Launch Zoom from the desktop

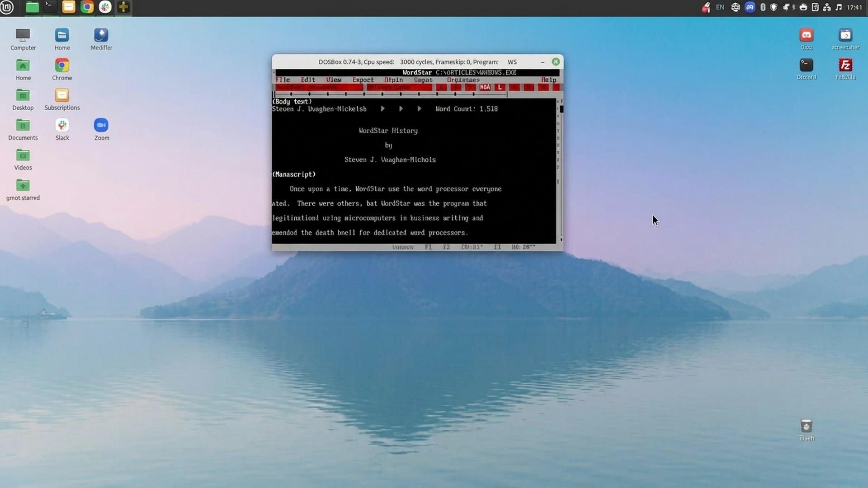101,130
